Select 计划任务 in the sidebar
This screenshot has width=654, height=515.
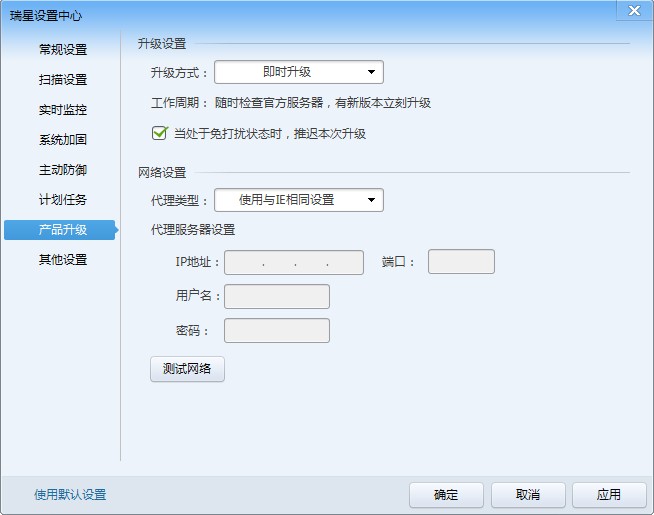click(x=63, y=200)
